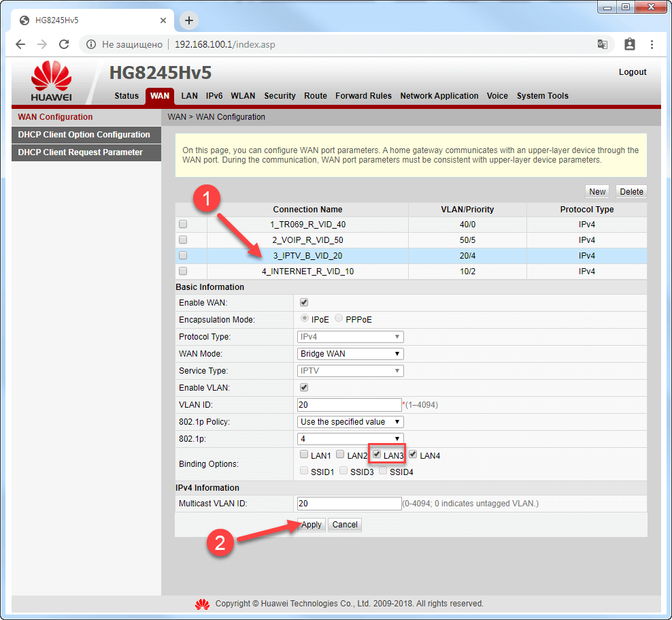Switch to the WLAN tab
This screenshot has height=620, width=672.
243,96
